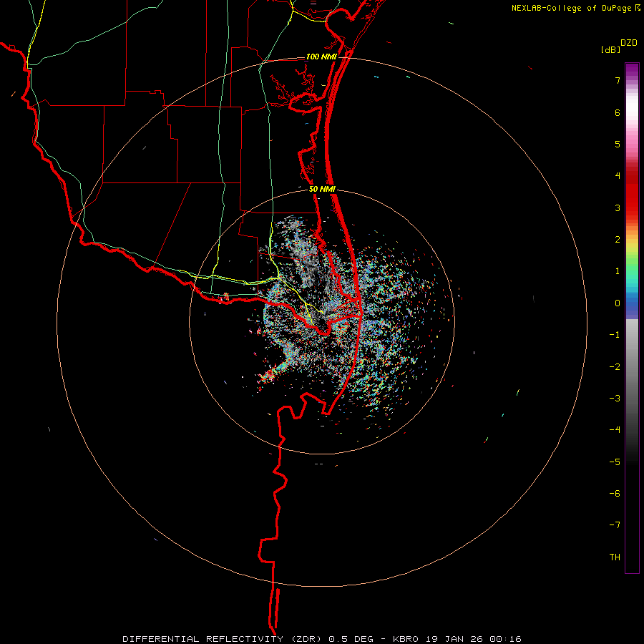Viewport: 644px width, 644px height.
Task: Click the 50 NMI range ring label
Action: coord(322,190)
